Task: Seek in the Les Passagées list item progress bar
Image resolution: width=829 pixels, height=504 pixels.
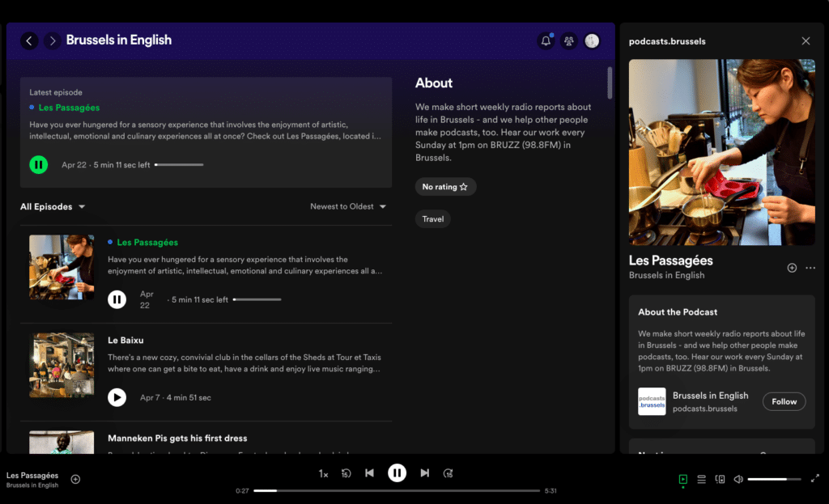Action: click(257, 299)
